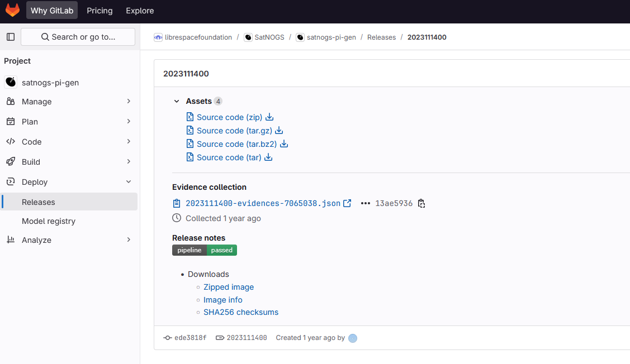Viewport: 630px width, 364px height.
Task: Download the Source code (tar.bz2) via the download icon
Action: click(284, 143)
